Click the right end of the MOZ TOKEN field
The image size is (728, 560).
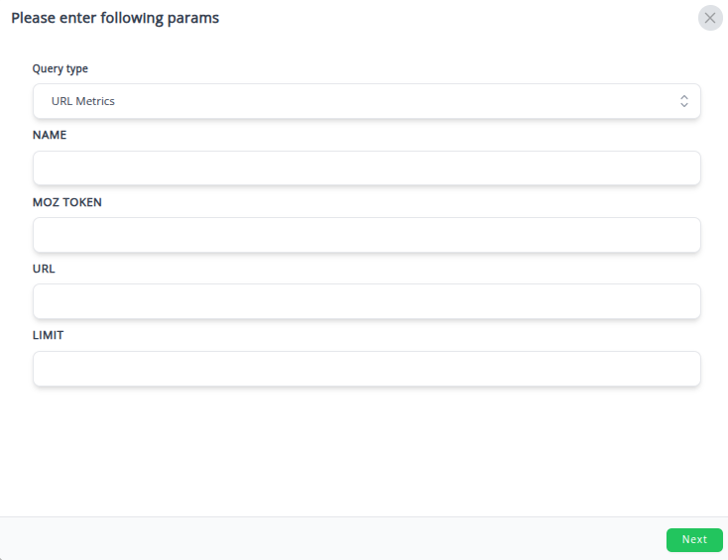click(684, 235)
